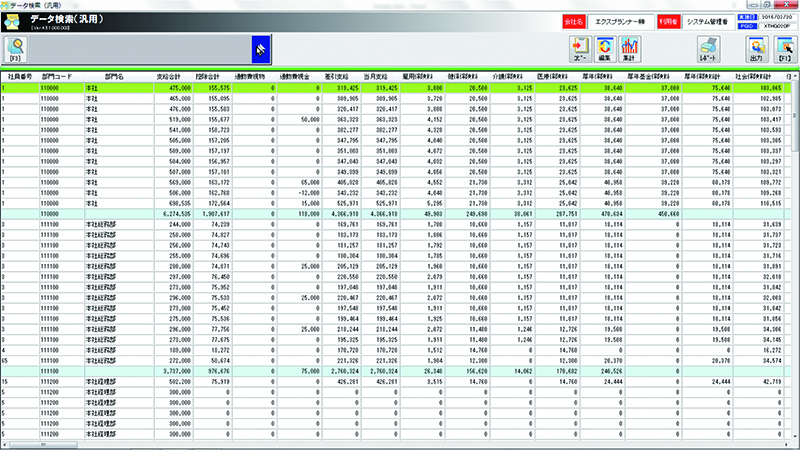Click the 部門コード column header
Viewport: 800px width, 450px height.
(x=57, y=76)
